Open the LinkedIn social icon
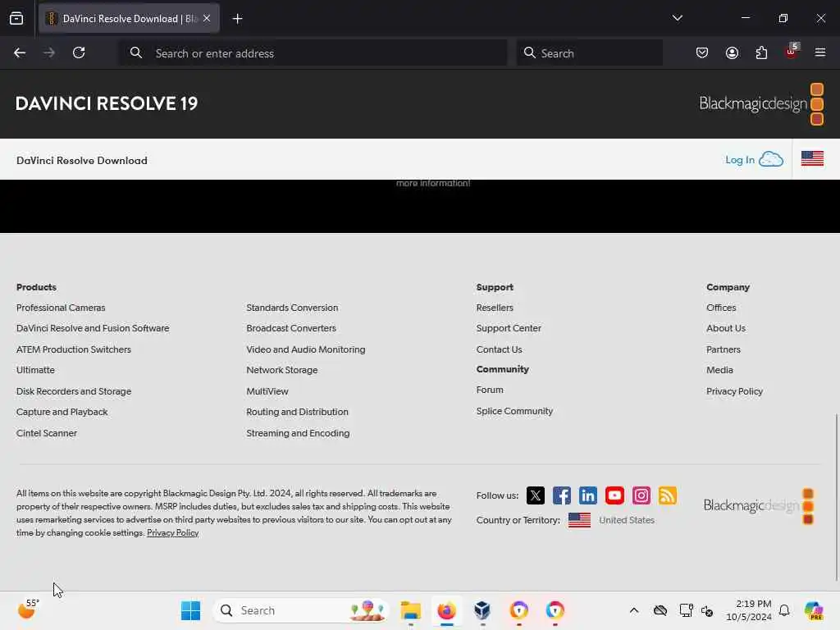The width and height of the screenshot is (840, 630). pyautogui.click(x=587, y=495)
